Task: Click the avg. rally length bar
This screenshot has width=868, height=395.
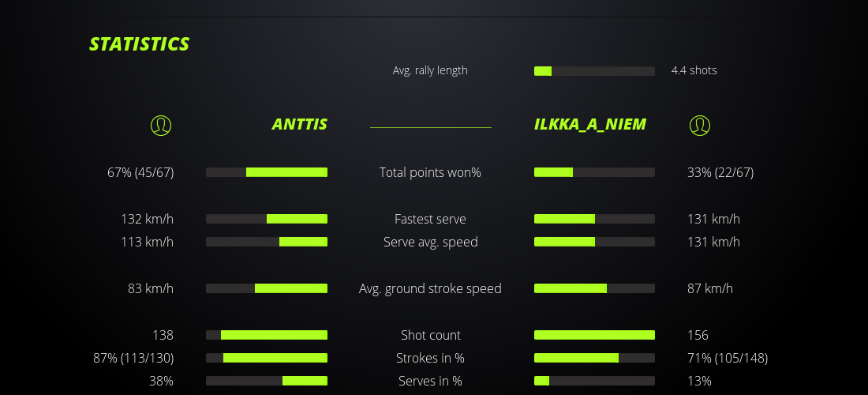Action: [594, 71]
